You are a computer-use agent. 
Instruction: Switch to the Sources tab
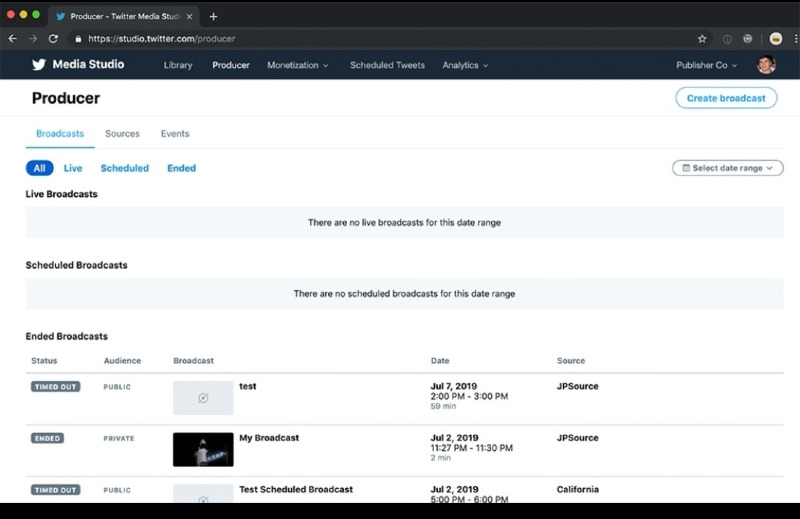pos(122,134)
